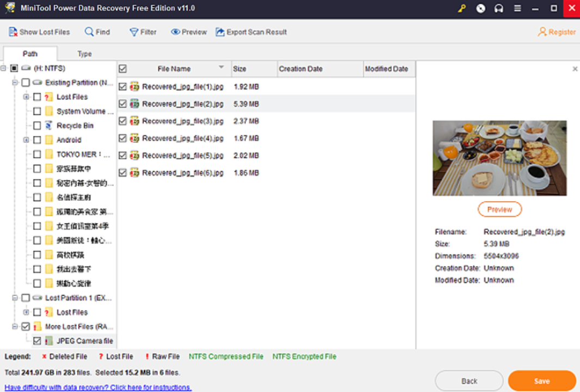Click the Existing Partition drive icon
Image resolution: width=580 pixels, height=392 pixels.
[x=38, y=83]
